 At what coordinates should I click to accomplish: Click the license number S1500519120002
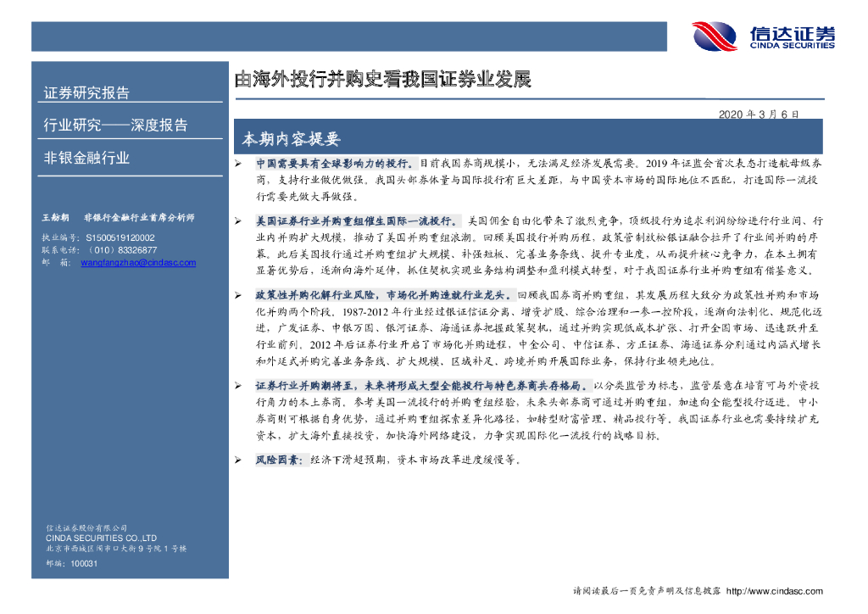120,237
